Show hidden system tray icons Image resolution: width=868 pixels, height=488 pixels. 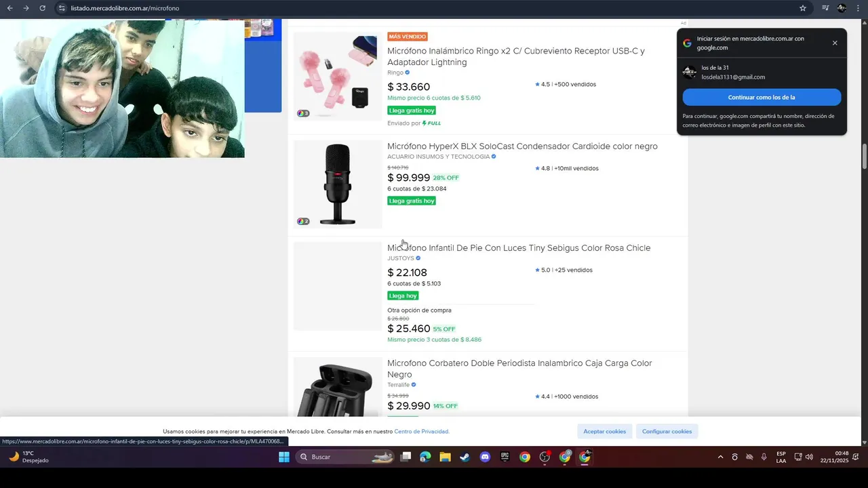coord(720,457)
